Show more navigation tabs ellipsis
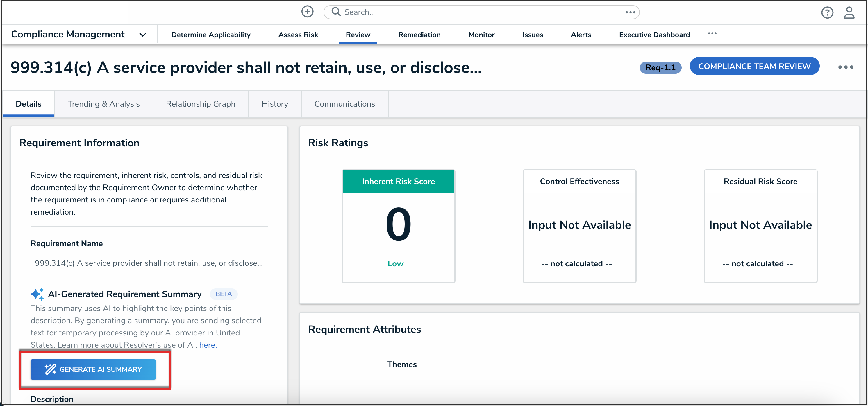This screenshot has width=868, height=406. pyautogui.click(x=712, y=33)
